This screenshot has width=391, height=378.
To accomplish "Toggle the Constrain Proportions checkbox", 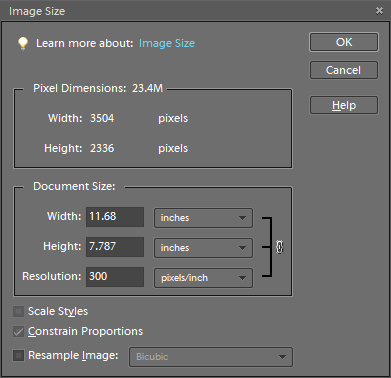I will [x=18, y=332].
